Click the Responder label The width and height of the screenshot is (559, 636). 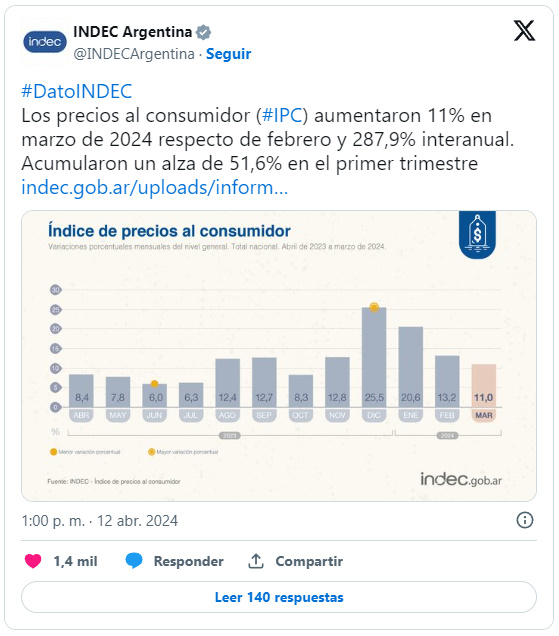tap(189, 561)
